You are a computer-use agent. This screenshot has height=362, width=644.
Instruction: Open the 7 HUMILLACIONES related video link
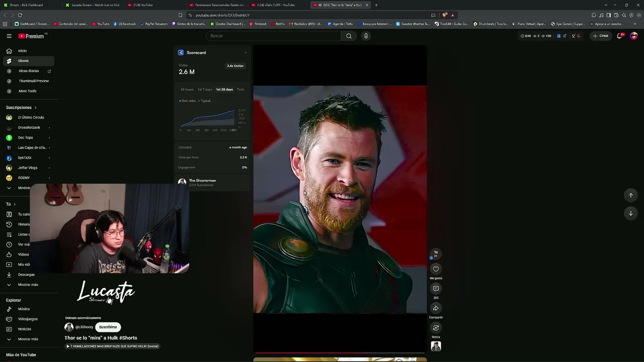(x=112, y=346)
